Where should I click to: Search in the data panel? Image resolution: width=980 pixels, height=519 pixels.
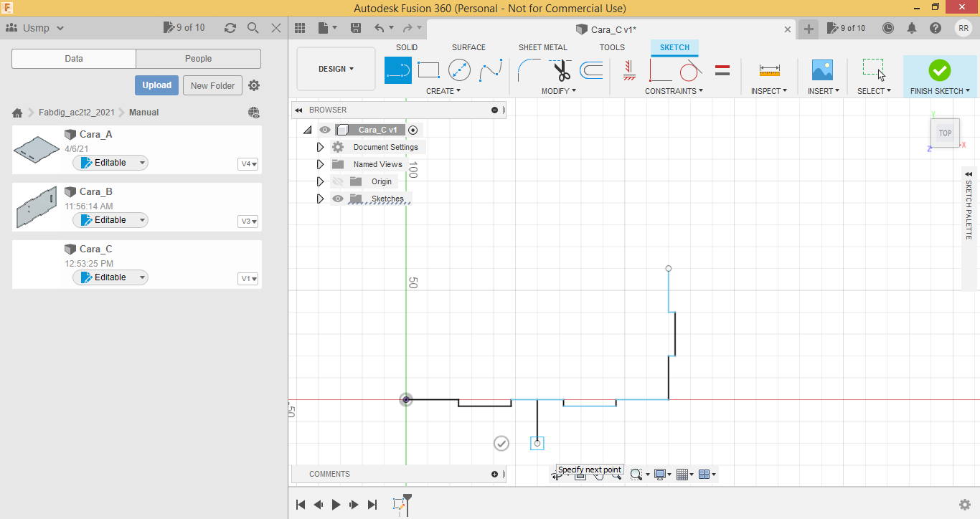point(253,28)
